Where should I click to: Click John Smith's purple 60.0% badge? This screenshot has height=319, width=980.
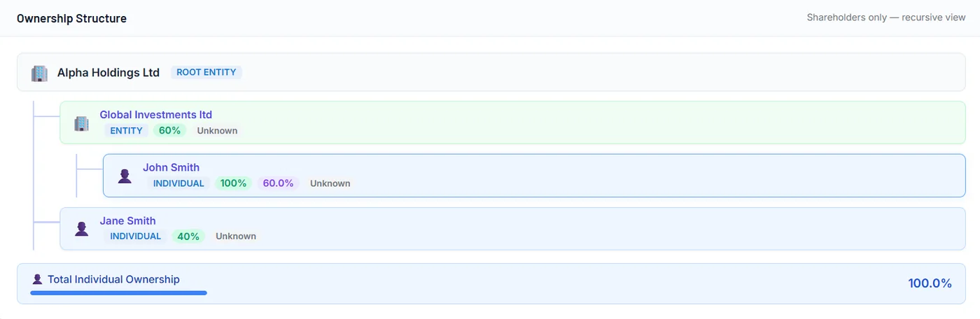click(x=278, y=183)
